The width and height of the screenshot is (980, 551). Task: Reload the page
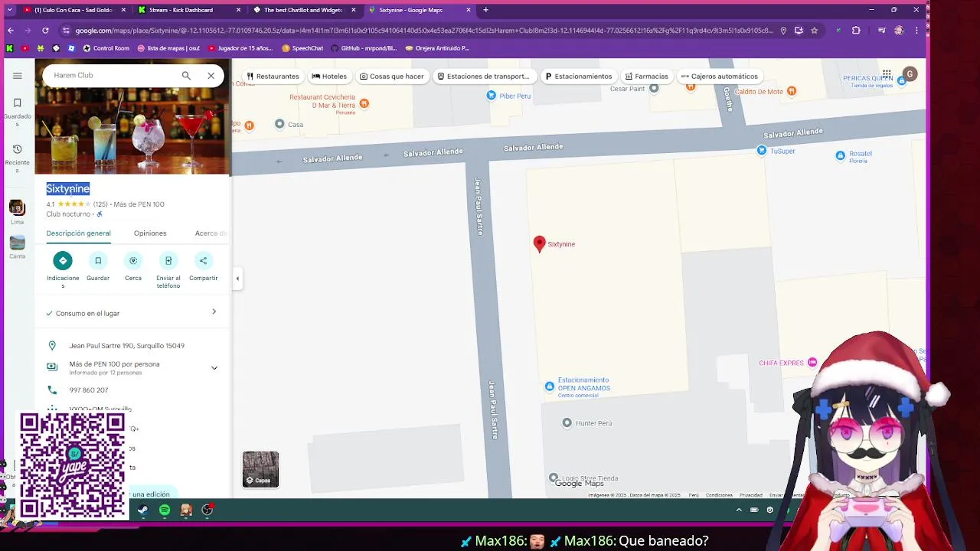pyautogui.click(x=45, y=31)
